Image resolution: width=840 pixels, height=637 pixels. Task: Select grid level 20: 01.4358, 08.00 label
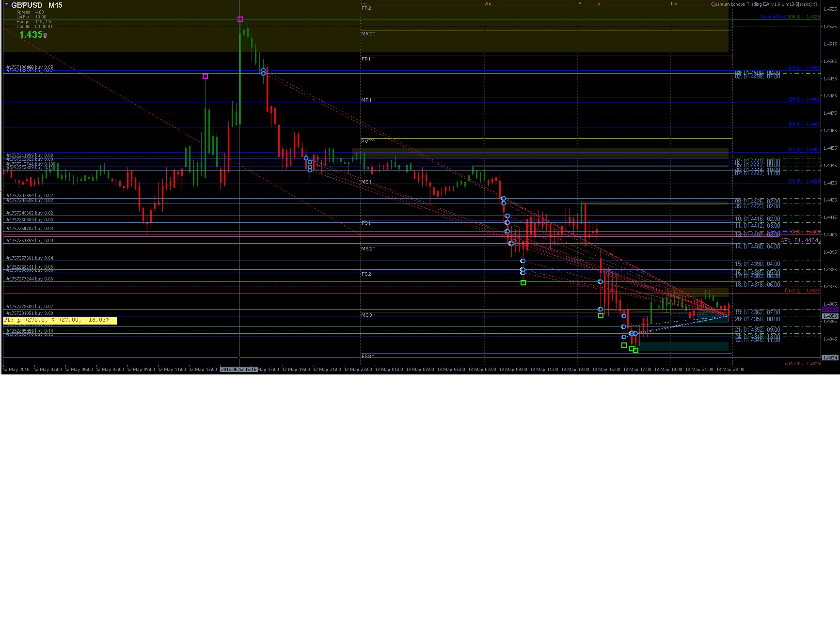pyautogui.click(x=758, y=319)
